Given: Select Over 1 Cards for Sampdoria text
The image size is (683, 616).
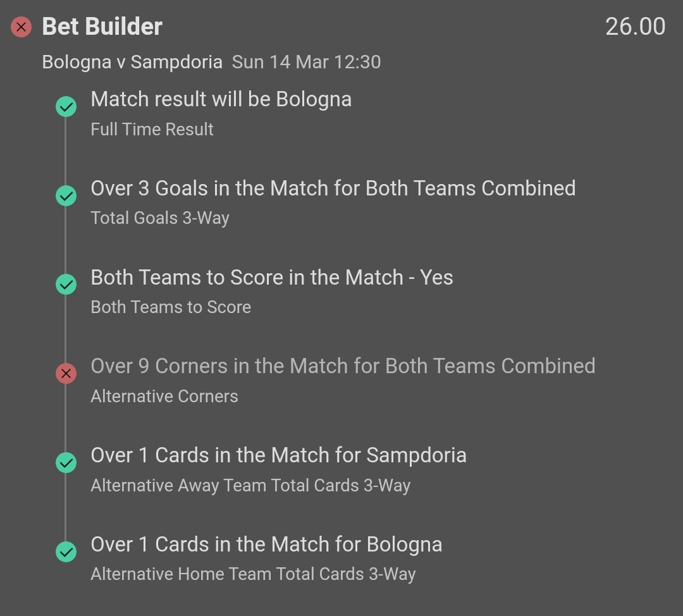Looking at the screenshot, I should click(278, 455).
